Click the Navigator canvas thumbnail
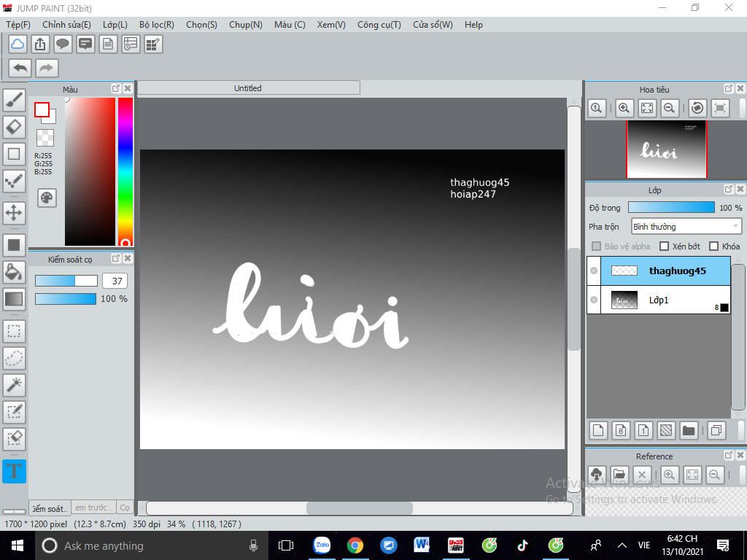The image size is (747, 560). tap(667, 149)
